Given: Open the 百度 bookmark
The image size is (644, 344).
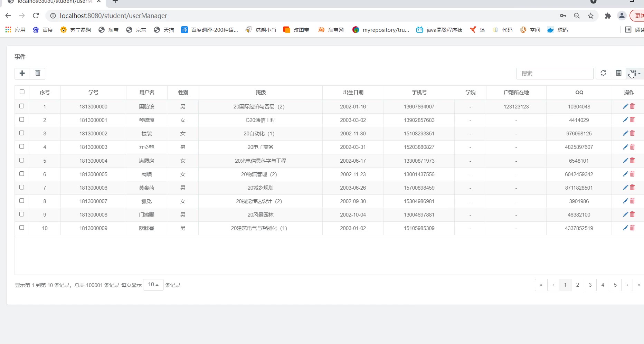Looking at the screenshot, I should (x=43, y=30).
